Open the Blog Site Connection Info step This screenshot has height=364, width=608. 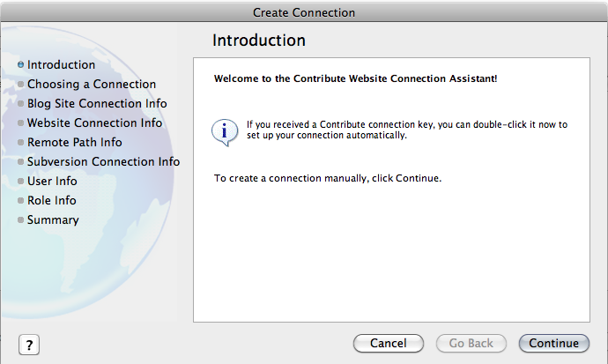(x=97, y=103)
